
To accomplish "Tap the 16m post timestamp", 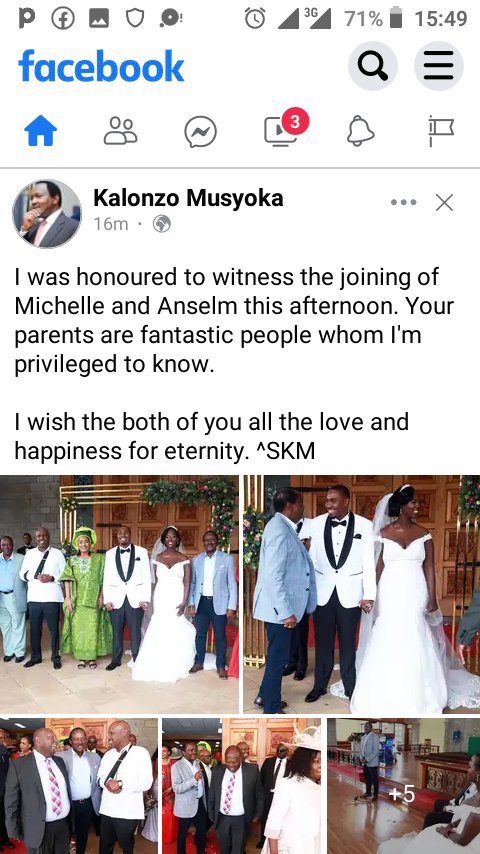I will click(111, 224).
